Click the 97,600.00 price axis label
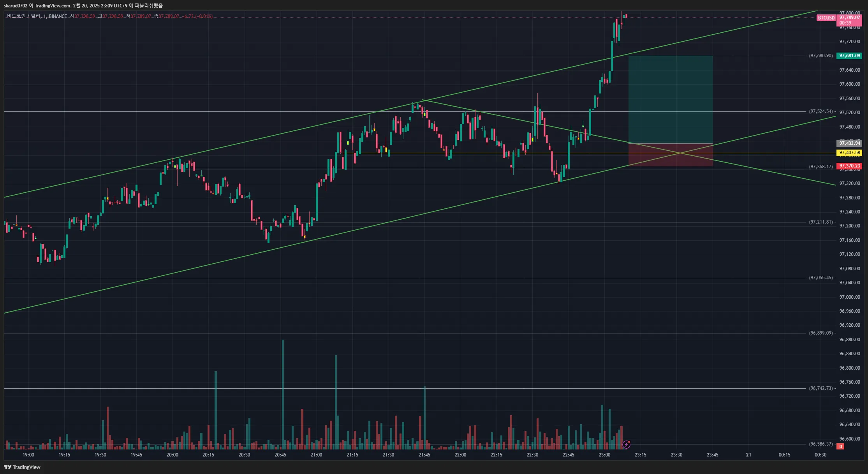 [850, 84]
